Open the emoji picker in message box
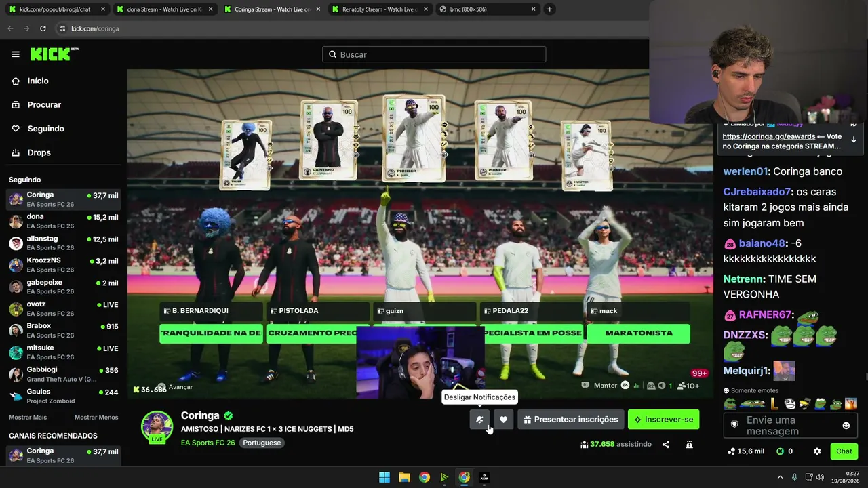The height and width of the screenshot is (488, 868). 846,425
